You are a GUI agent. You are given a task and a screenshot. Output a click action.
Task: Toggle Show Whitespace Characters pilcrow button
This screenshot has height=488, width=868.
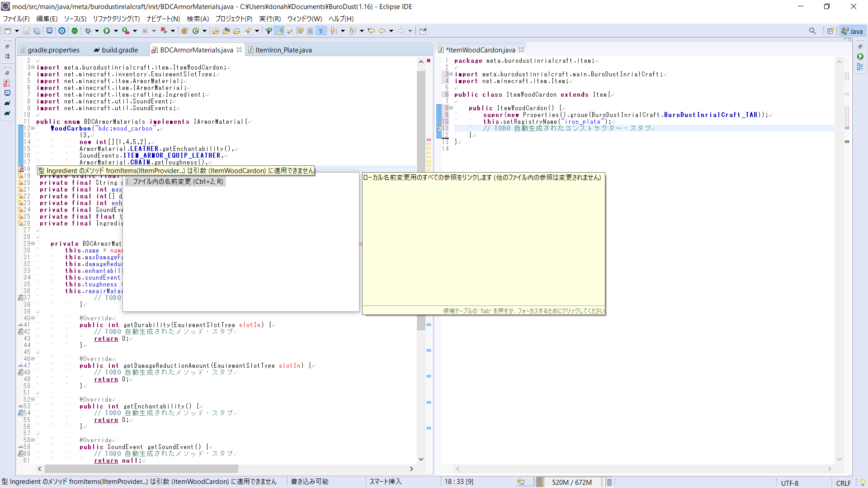click(321, 31)
